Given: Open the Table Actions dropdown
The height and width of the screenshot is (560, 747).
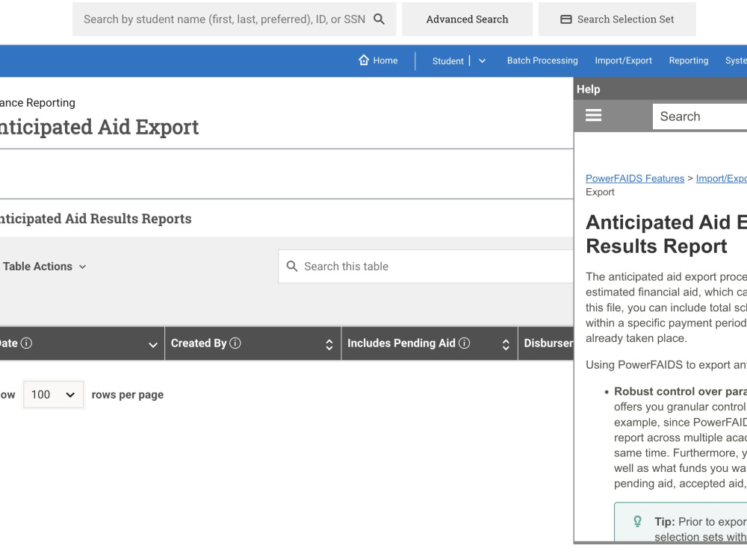Looking at the screenshot, I should click(44, 267).
